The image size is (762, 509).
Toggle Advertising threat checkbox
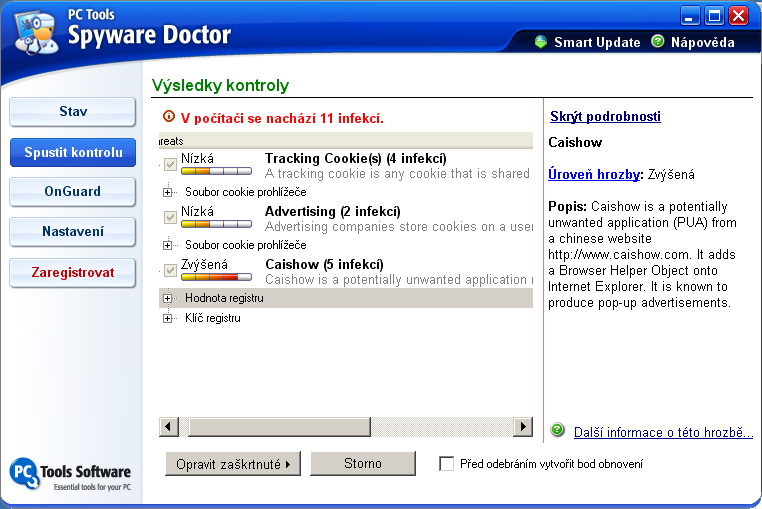point(170,217)
